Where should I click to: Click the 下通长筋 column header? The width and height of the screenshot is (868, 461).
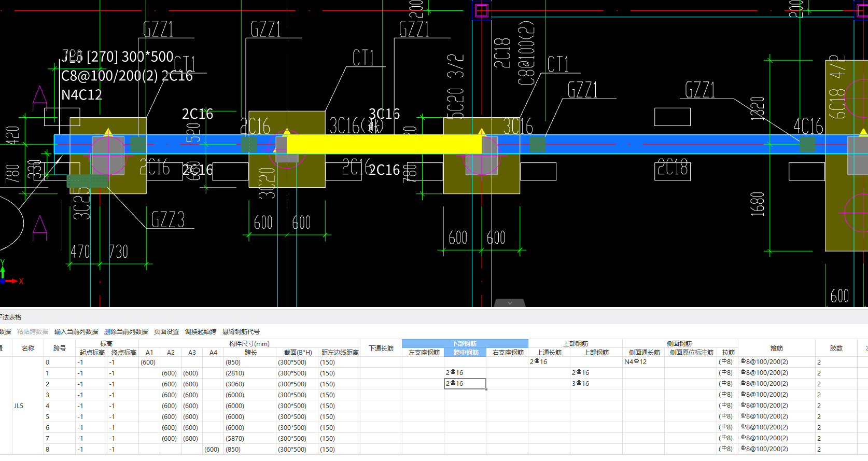click(381, 348)
